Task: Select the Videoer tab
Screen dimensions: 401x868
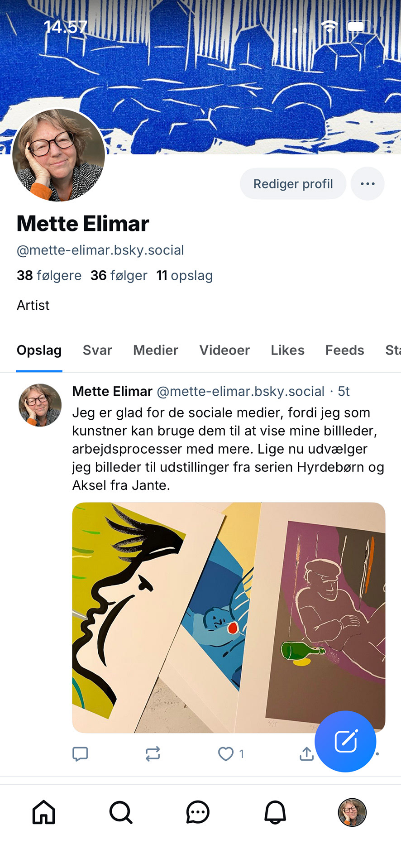Action: point(224,350)
